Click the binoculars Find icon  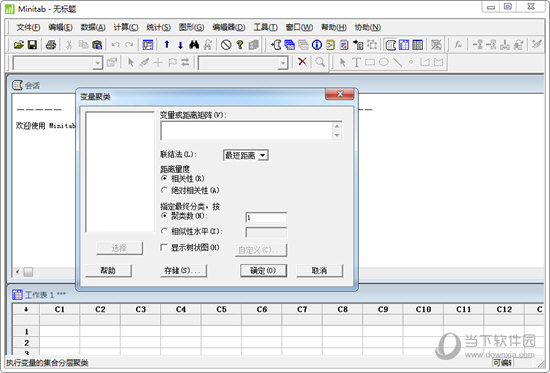point(194,45)
